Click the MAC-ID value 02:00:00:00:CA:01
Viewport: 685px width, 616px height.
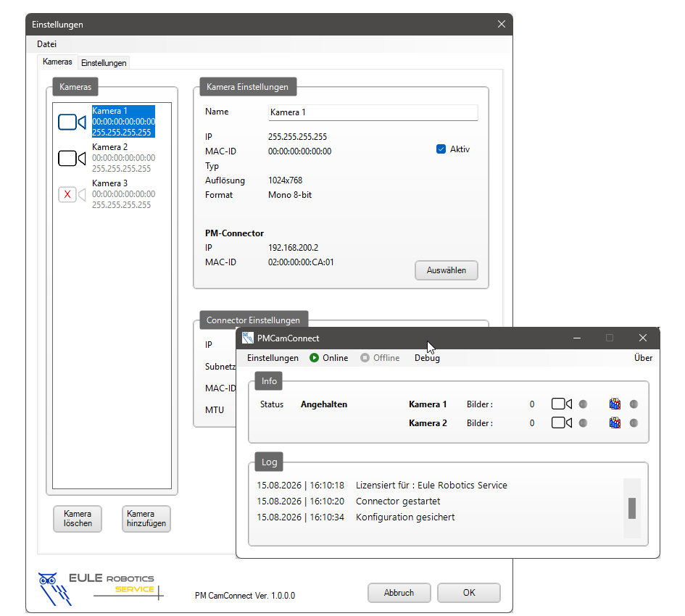[301, 262]
